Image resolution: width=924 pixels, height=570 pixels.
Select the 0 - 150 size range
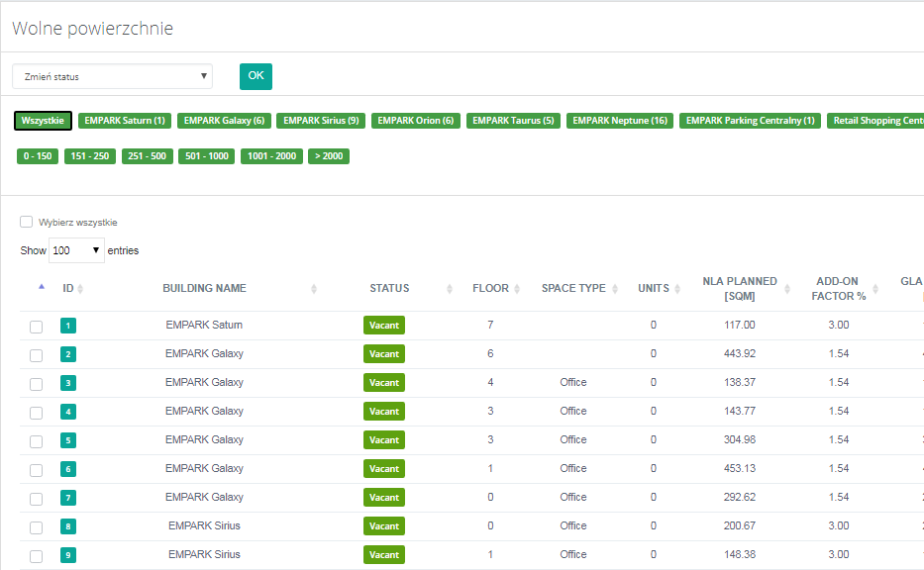tap(38, 156)
